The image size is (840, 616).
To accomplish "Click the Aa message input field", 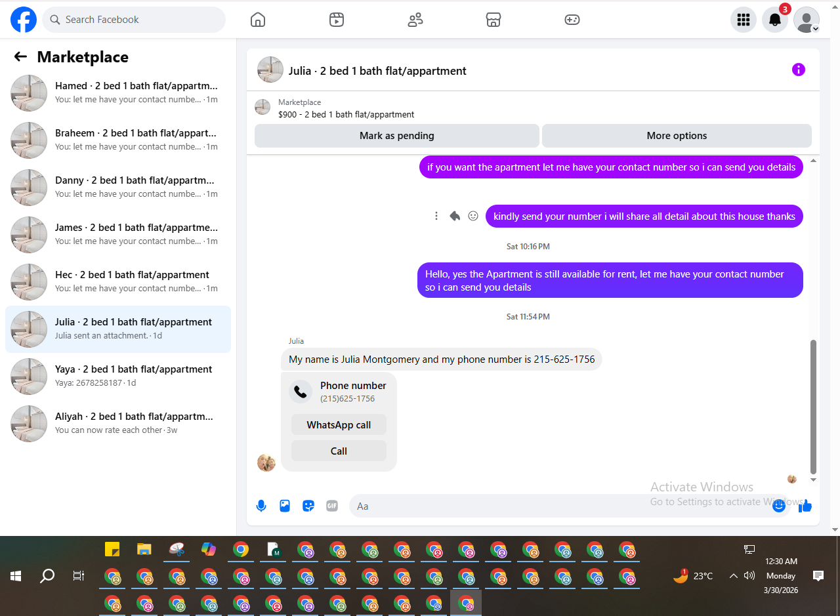I will [x=560, y=506].
